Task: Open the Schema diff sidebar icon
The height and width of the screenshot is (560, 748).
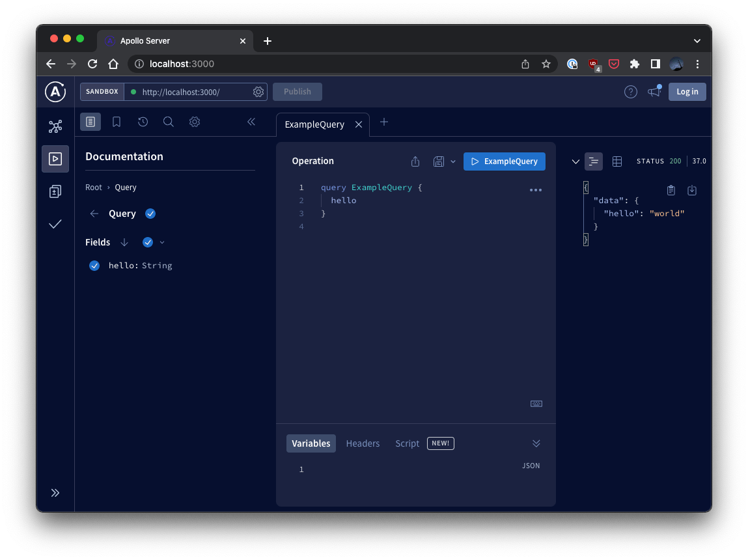Action: (x=55, y=191)
